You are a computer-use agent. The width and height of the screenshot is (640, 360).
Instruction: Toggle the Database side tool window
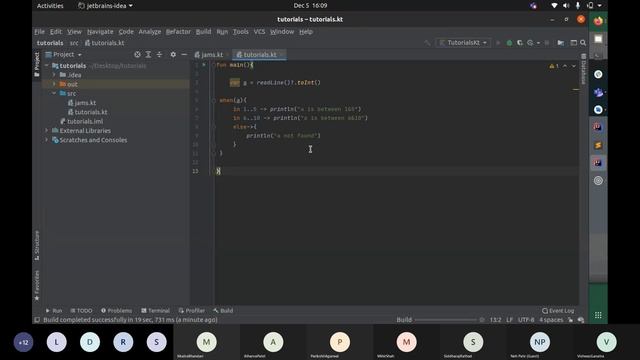[x=583, y=69]
